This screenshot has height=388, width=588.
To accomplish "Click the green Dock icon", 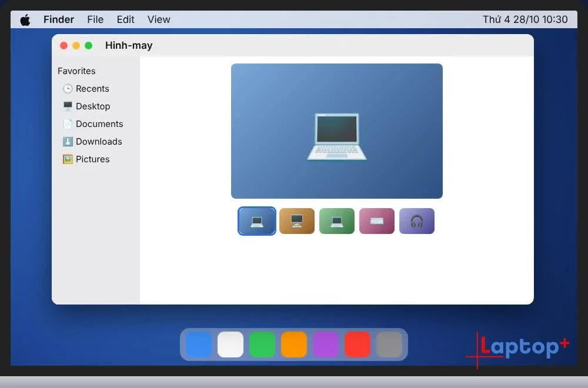I will (262, 344).
